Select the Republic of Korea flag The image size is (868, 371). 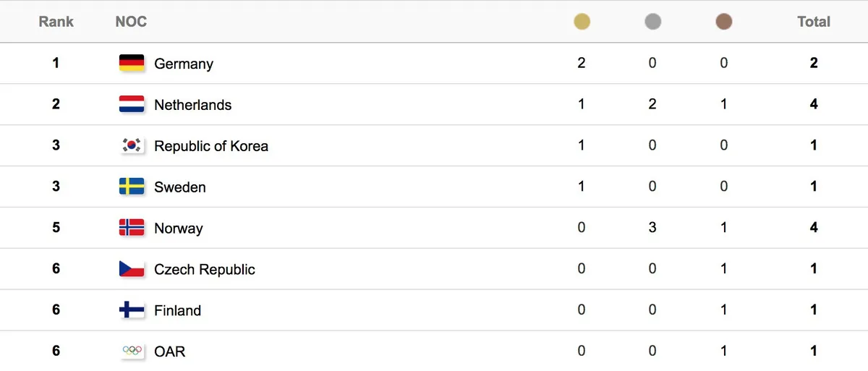pos(132,145)
